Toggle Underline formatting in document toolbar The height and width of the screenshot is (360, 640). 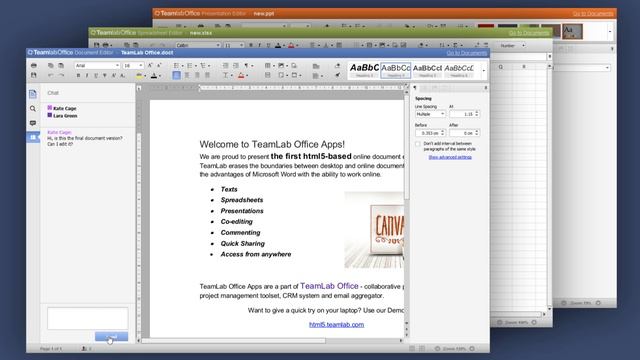(x=96, y=76)
